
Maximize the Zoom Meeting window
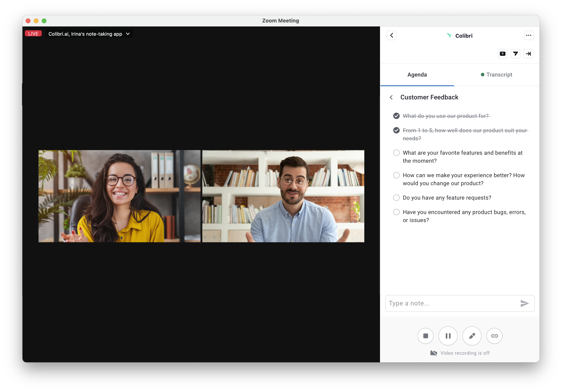pyautogui.click(x=44, y=21)
